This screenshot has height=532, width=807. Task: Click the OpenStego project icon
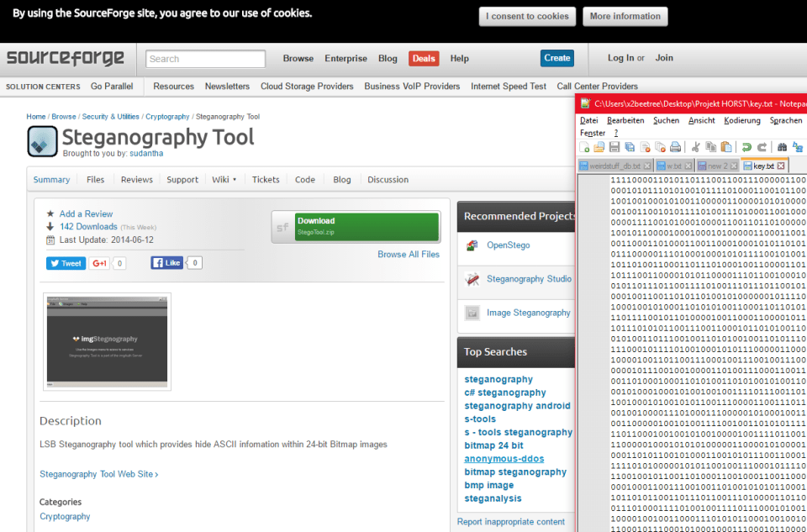tap(472, 245)
